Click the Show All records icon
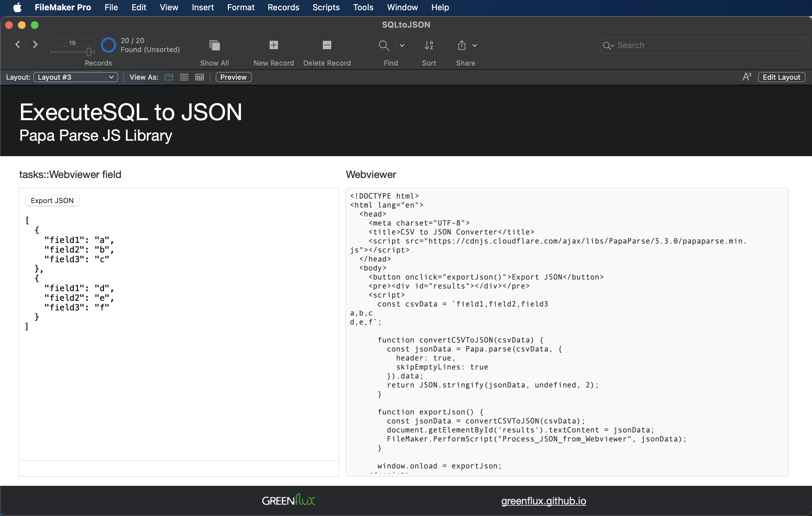This screenshot has width=812, height=516. [214, 45]
